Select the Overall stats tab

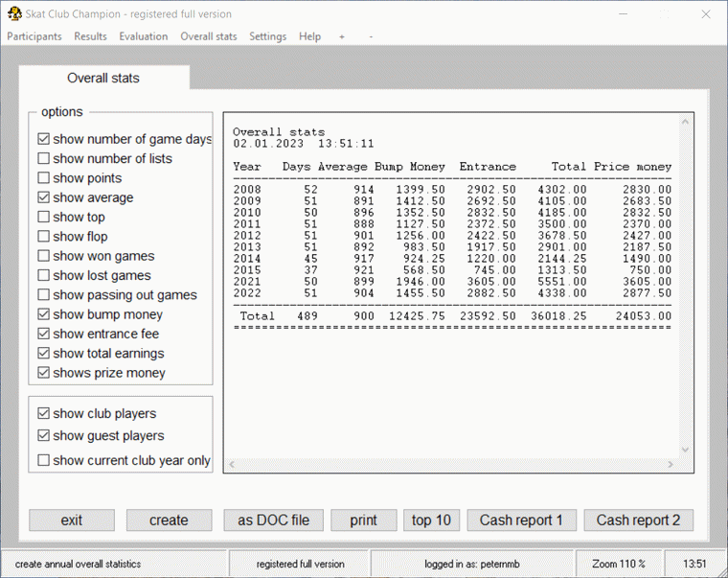103,78
